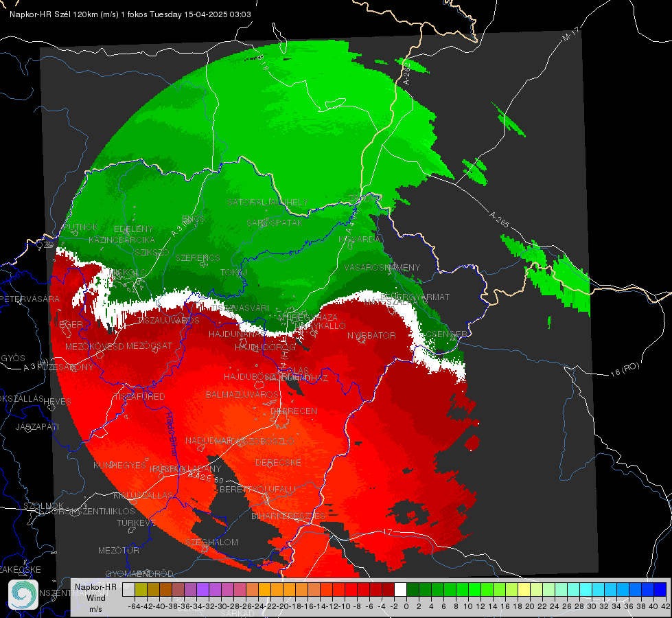Screen dimensions: 672x618
Task: Click the BIHARKERESZTES town label
Action: point(288,516)
